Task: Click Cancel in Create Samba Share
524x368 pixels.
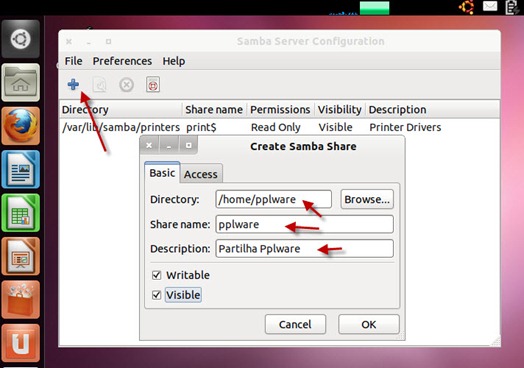Action: (x=295, y=324)
